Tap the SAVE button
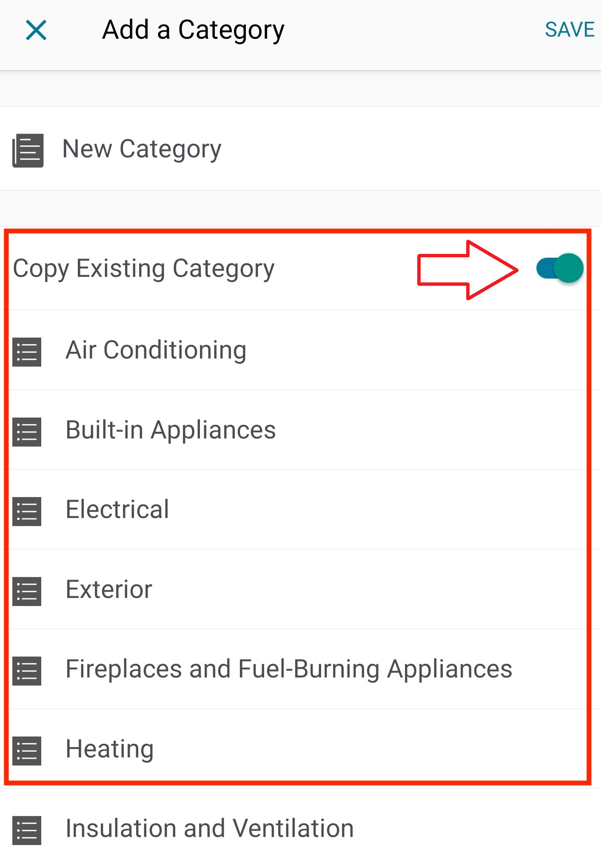 (x=569, y=30)
